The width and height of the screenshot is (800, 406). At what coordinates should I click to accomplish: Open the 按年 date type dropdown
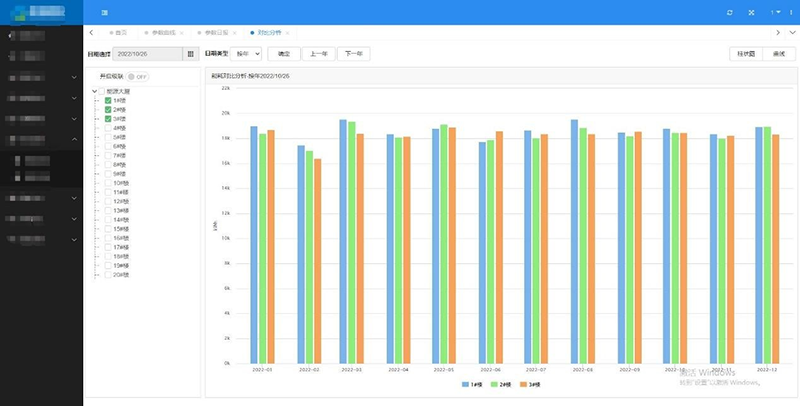click(x=246, y=54)
